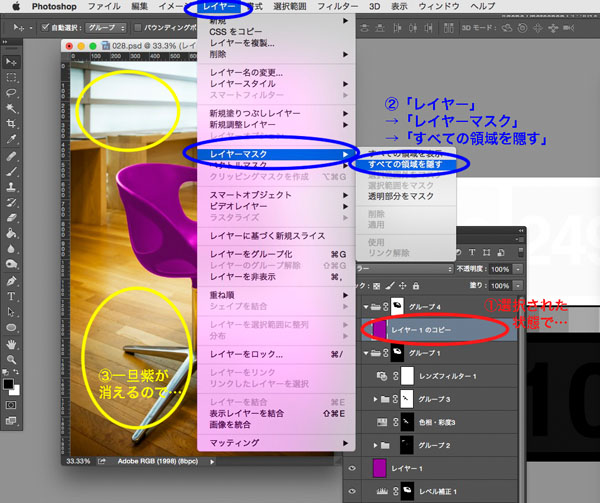This screenshot has height=503, width=600.
Task: Toggle visibility of レベル補正 1 layer
Action: 351,492
